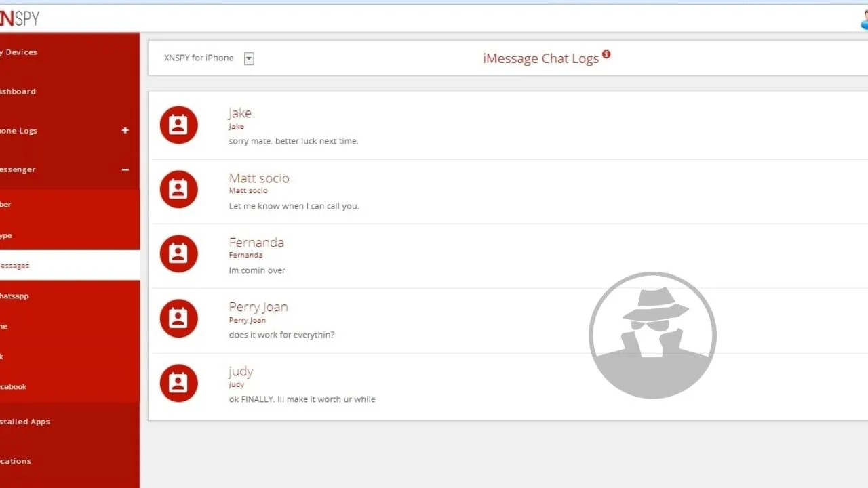Viewport: 868px width, 488px height.
Task: Open Installed Apps in the sidebar
Action: [x=25, y=422]
